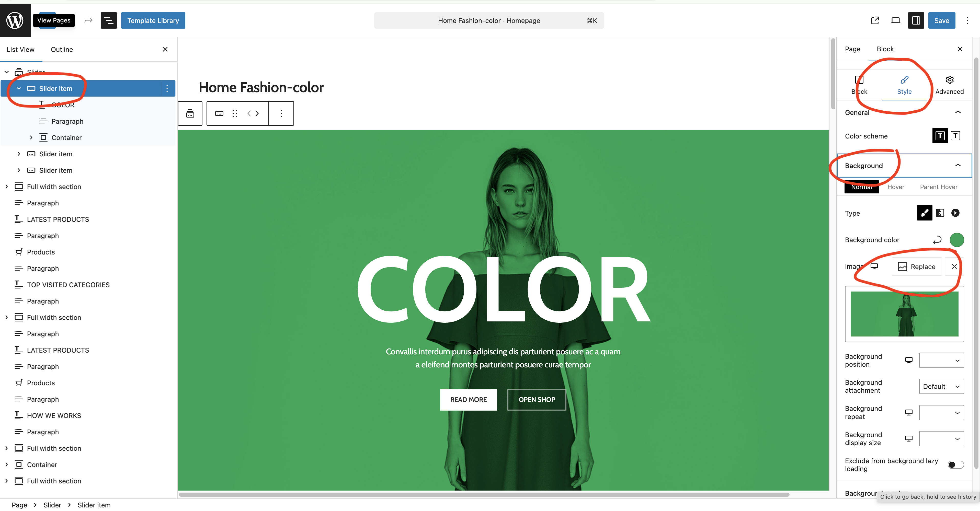Reset background color with arrow icon
Viewport: 980px width, 511px height.
937,240
